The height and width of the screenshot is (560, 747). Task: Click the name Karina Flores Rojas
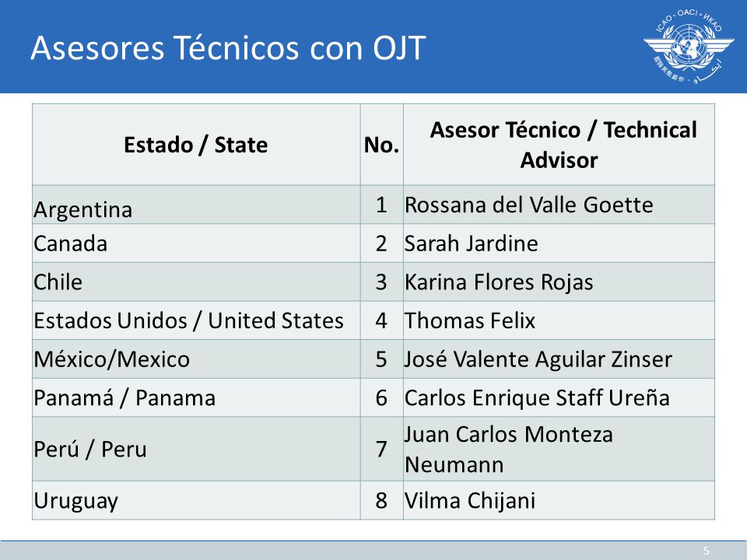(x=499, y=282)
